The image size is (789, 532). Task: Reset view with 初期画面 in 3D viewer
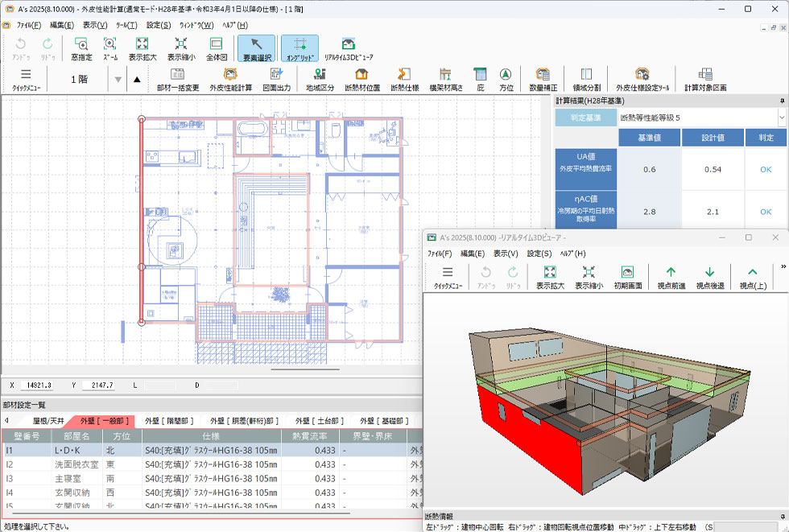[x=627, y=278]
